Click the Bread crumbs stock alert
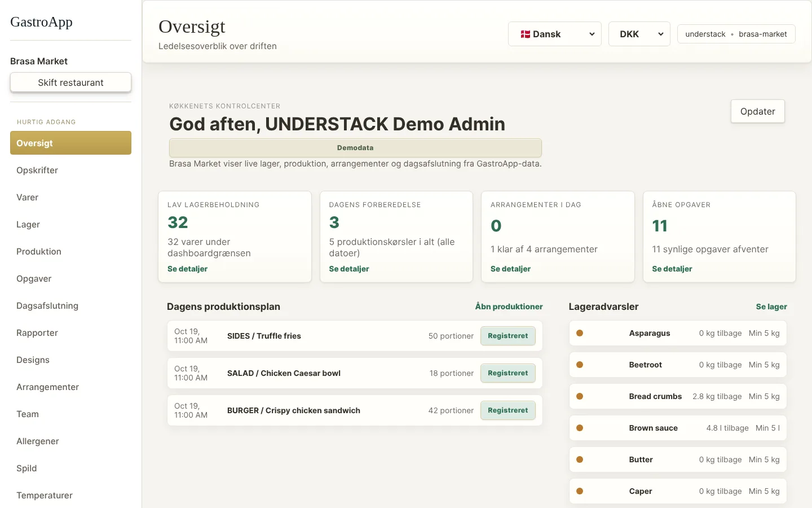Screen dimensions: 812x508 (x=678, y=396)
